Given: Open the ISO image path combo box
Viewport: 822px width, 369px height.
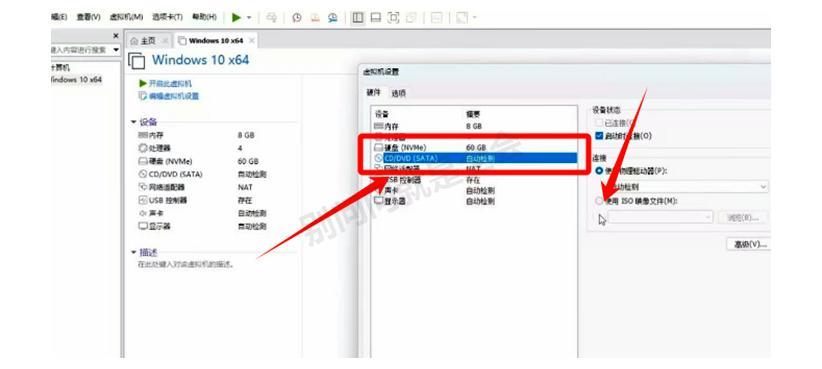Looking at the screenshot, I should (x=661, y=217).
